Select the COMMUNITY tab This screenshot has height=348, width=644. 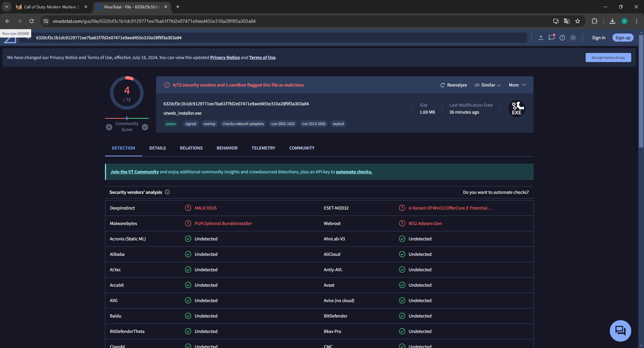pyautogui.click(x=302, y=148)
